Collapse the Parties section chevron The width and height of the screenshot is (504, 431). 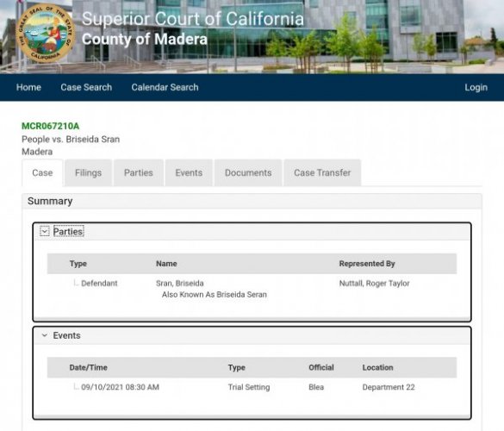tap(45, 231)
